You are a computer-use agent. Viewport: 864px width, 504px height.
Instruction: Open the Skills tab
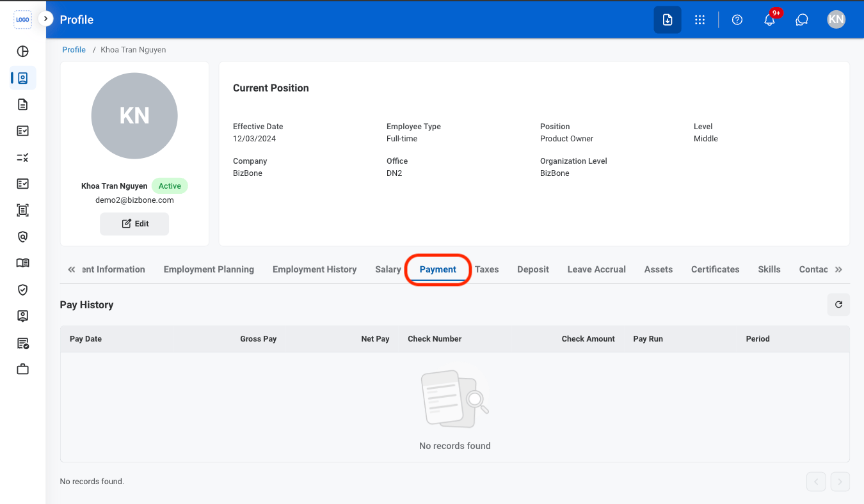coord(769,269)
